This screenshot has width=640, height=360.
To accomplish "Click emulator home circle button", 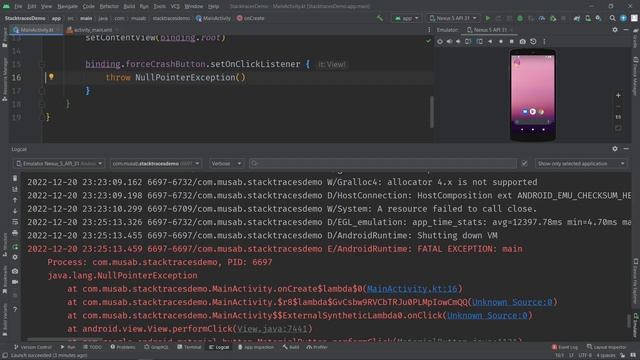I will (501, 42).
